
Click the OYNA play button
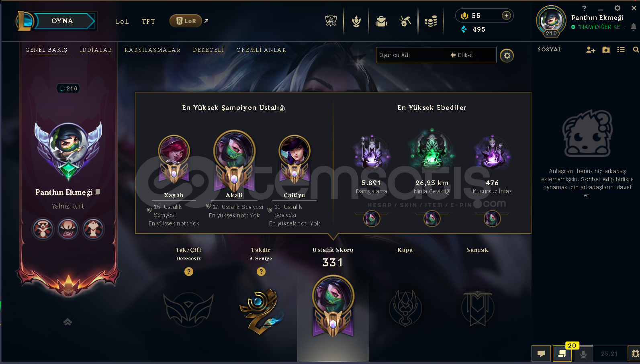point(63,21)
